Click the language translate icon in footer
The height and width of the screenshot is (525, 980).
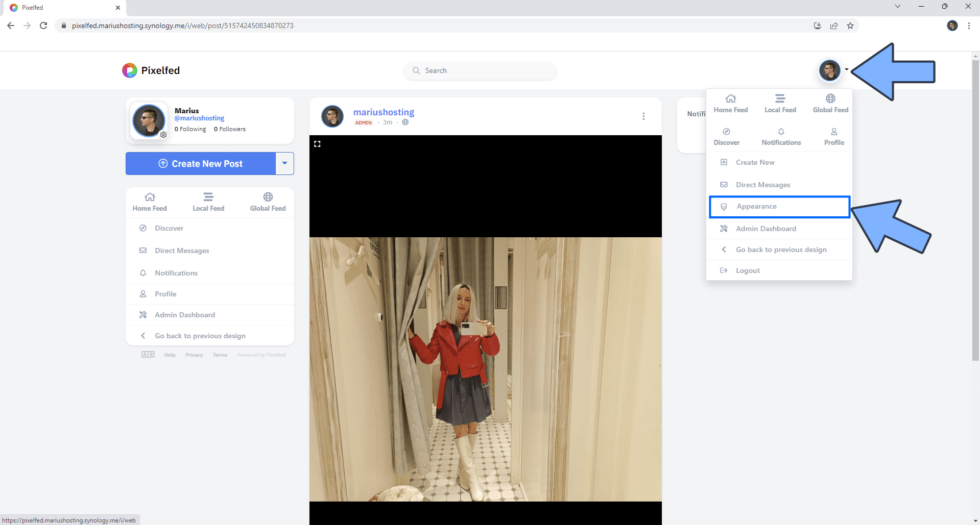coord(148,355)
